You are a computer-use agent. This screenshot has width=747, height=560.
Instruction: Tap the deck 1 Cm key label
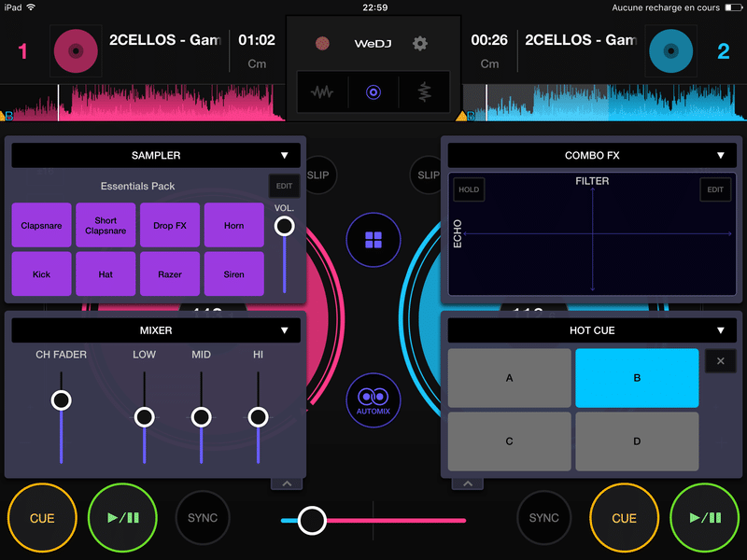point(257,63)
